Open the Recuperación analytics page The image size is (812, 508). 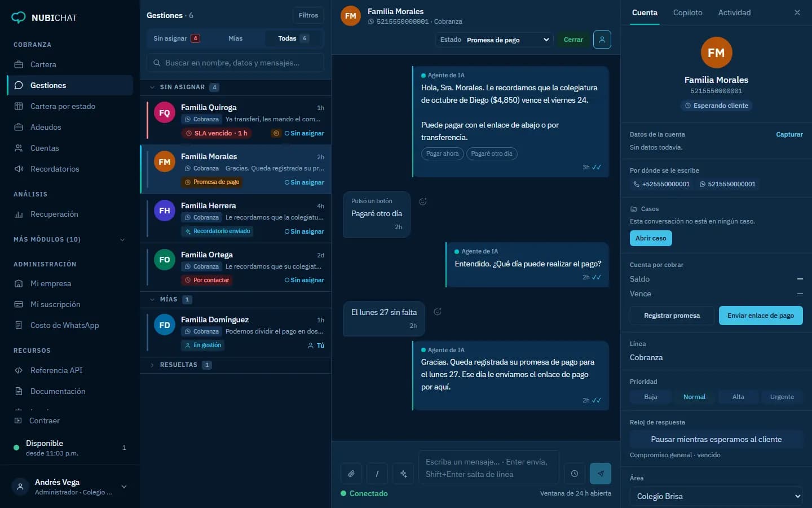70,214
